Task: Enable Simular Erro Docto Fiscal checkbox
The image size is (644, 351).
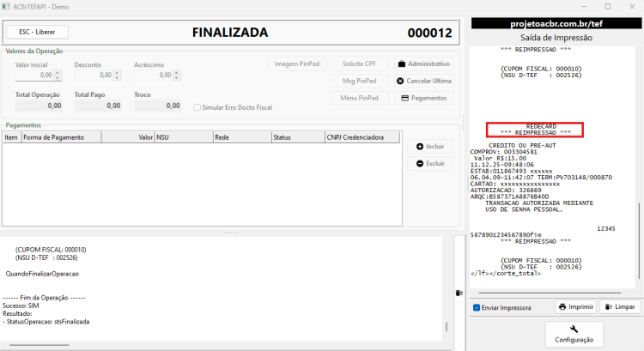Action: tap(197, 107)
